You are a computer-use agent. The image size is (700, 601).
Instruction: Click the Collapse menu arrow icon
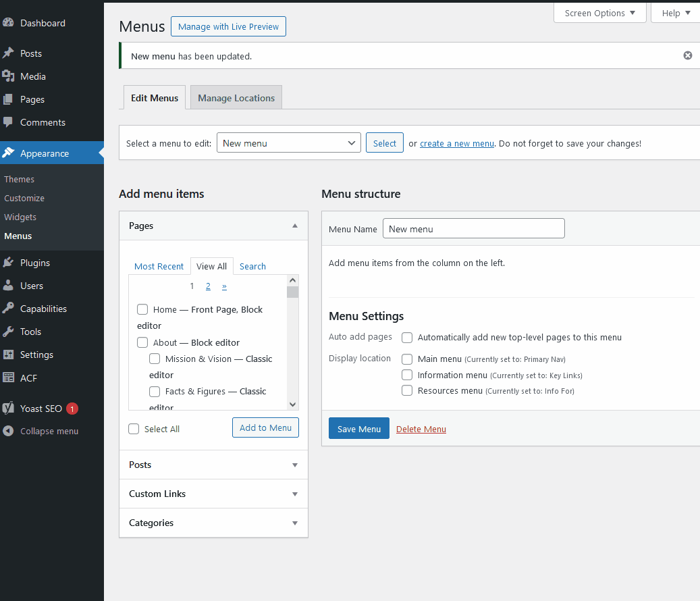8,431
